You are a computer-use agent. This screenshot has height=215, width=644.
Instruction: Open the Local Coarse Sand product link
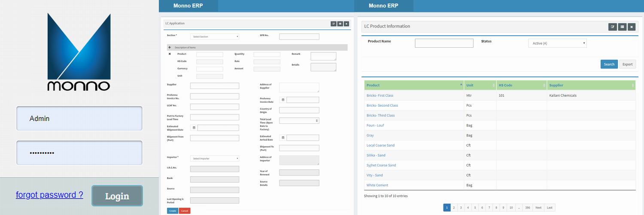tap(380, 145)
